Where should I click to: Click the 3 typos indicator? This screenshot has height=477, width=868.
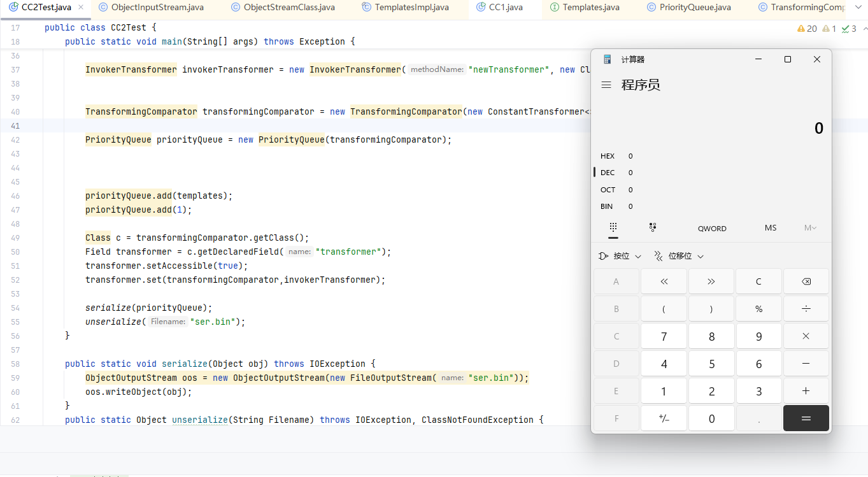849,29
